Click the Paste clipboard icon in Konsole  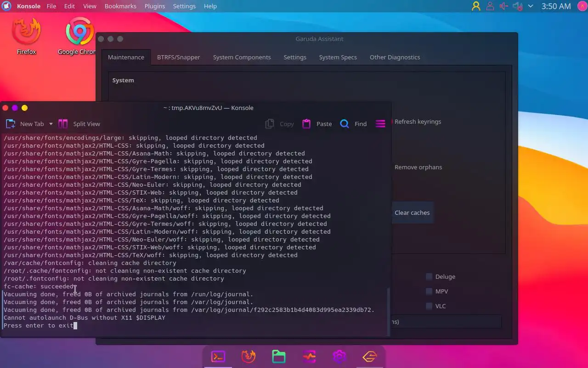306,124
